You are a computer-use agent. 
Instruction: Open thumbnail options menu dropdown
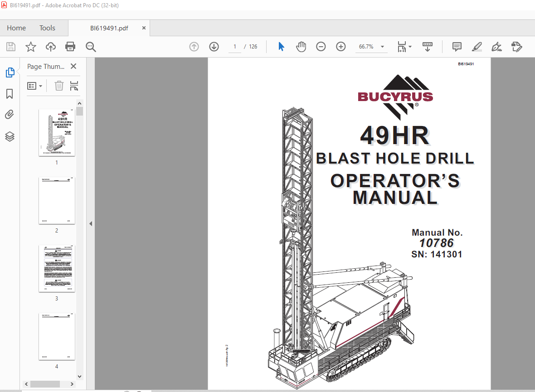(35, 86)
